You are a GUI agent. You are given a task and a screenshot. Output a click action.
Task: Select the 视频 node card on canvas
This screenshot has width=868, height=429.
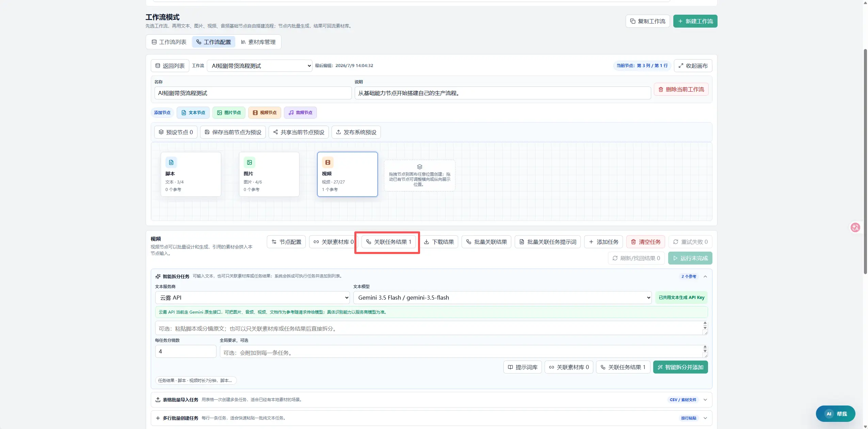348,174
